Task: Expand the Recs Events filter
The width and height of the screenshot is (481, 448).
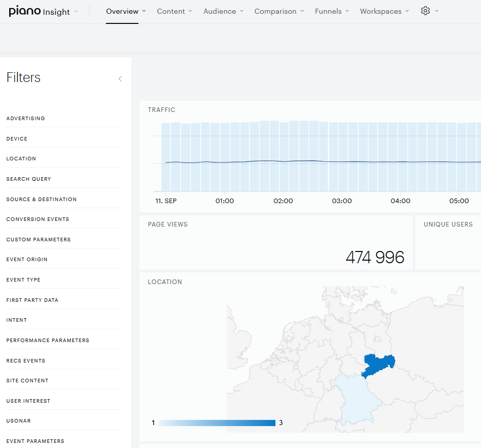Action: (x=64, y=360)
